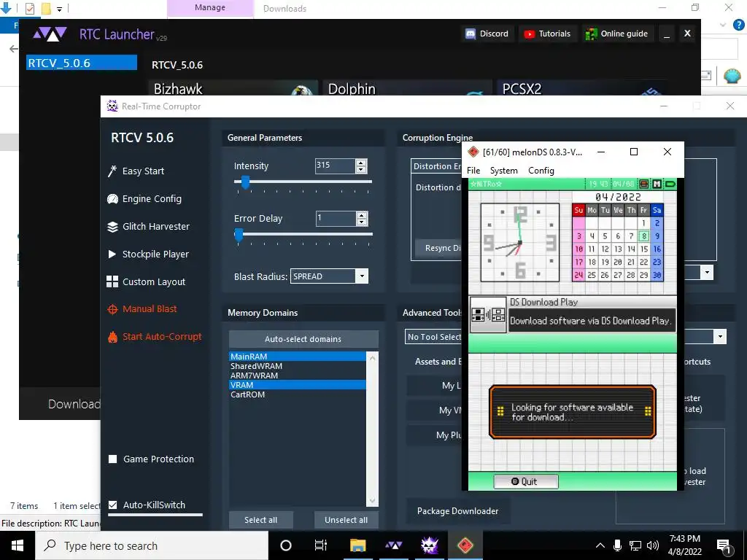Select RTCV_5.0.6 version in launcher list

[82, 63]
